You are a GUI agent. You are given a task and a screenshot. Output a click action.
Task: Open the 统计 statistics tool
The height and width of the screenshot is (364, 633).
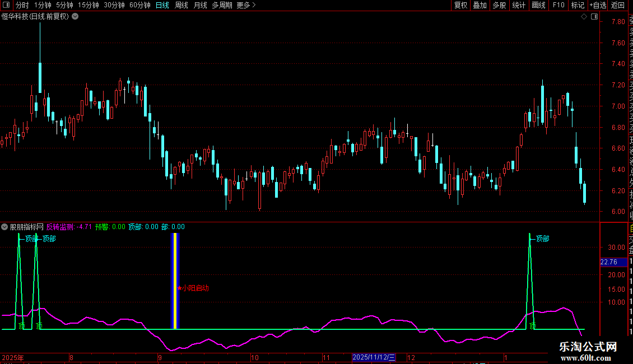point(519,5)
